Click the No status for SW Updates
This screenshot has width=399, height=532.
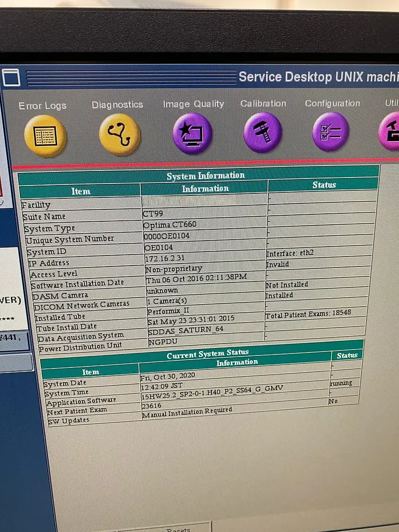[x=333, y=401]
